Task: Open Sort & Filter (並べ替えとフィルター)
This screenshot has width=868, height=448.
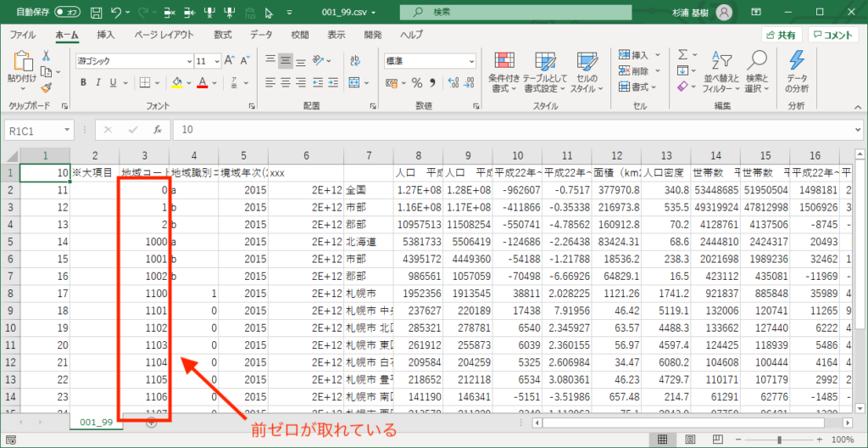Action: point(721,71)
